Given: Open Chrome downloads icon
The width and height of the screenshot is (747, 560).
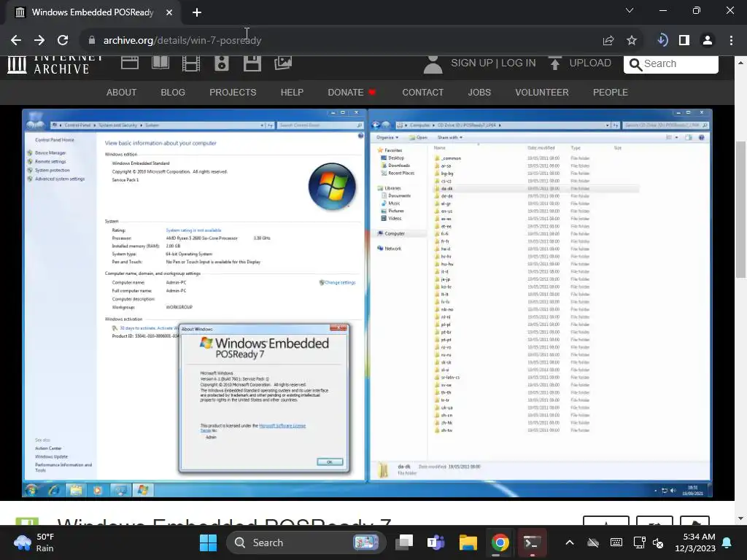Looking at the screenshot, I should click(662, 41).
